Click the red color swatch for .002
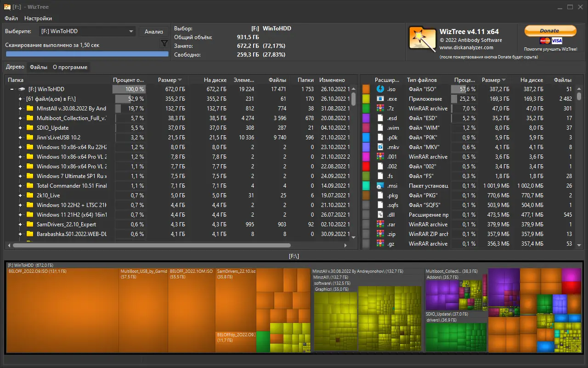The image size is (588, 368). point(366,167)
